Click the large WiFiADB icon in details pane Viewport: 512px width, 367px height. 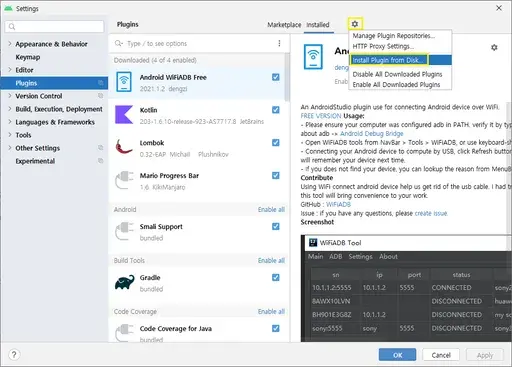coord(313,57)
